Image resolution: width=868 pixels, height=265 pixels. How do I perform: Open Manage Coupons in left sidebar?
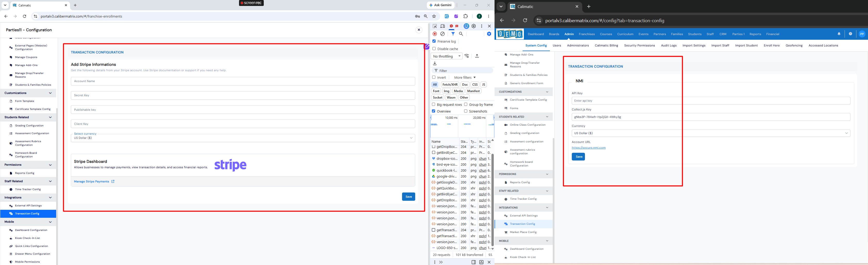(x=26, y=57)
